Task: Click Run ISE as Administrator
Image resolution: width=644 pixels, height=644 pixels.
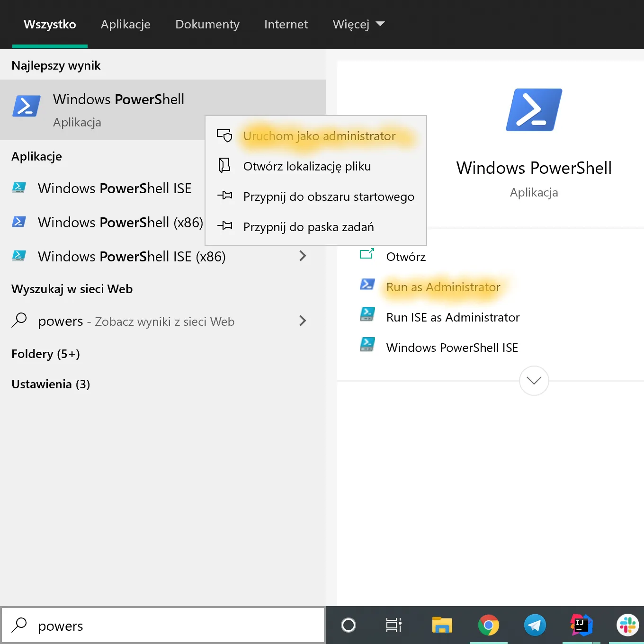Action: [453, 317]
